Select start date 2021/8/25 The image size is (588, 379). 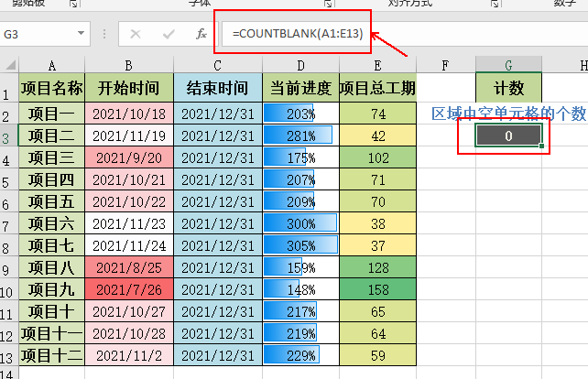pyautogui.click(x=129, y=267)
